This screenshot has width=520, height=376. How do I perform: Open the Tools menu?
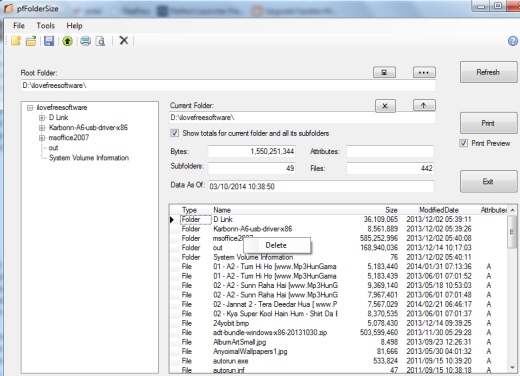pyautogui.click(x=45, y=26)
